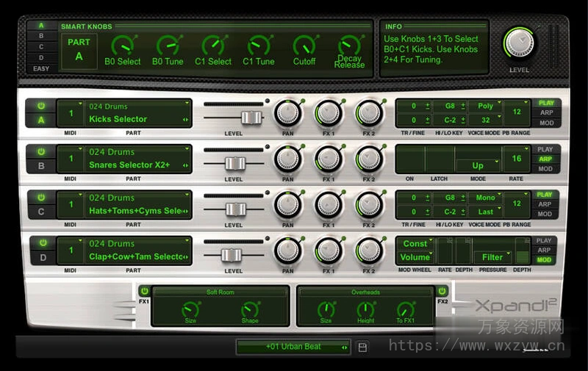Open the Filter pressure destination dropdown
Image resolution: width=588 pixels, height=371 pixels.
pyautogui.click(x=492, y=257)
